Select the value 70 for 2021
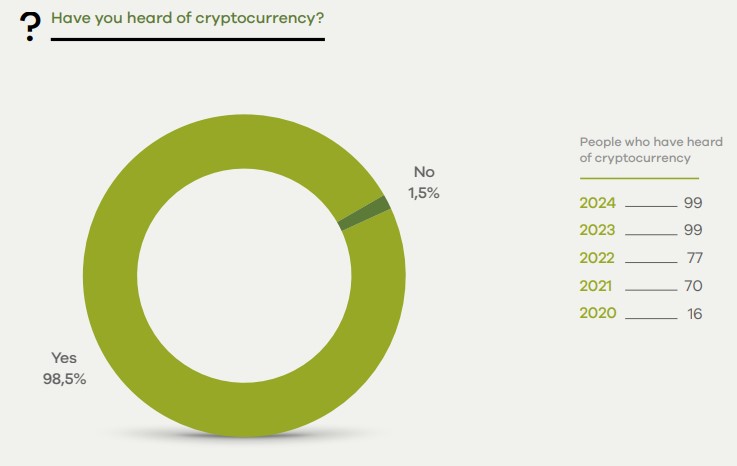737x466 pixels. click(x=693, y=286)
